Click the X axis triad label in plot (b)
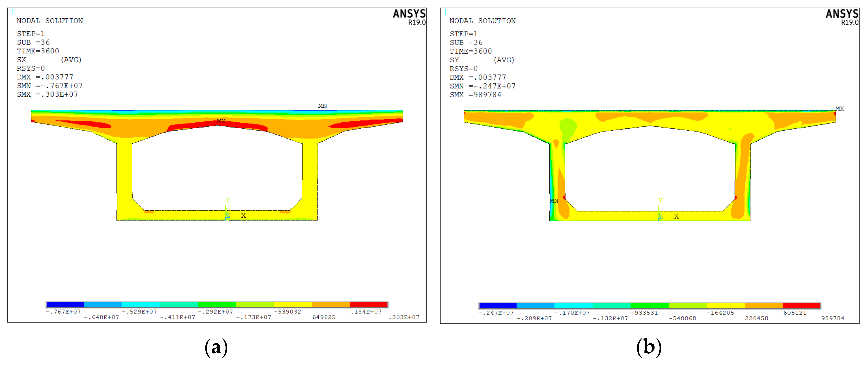The width and height of the screenshot is (868, 365). click(676, 216)
